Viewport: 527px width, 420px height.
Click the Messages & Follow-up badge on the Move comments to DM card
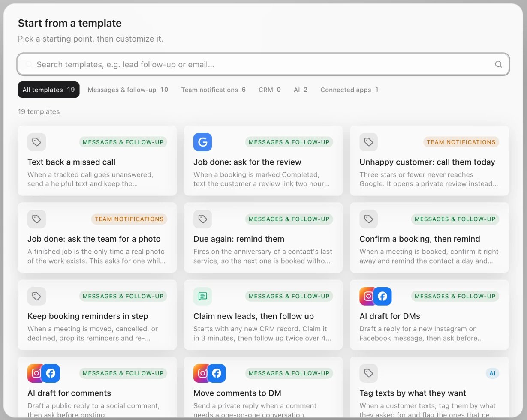click(x=289, y=373)
